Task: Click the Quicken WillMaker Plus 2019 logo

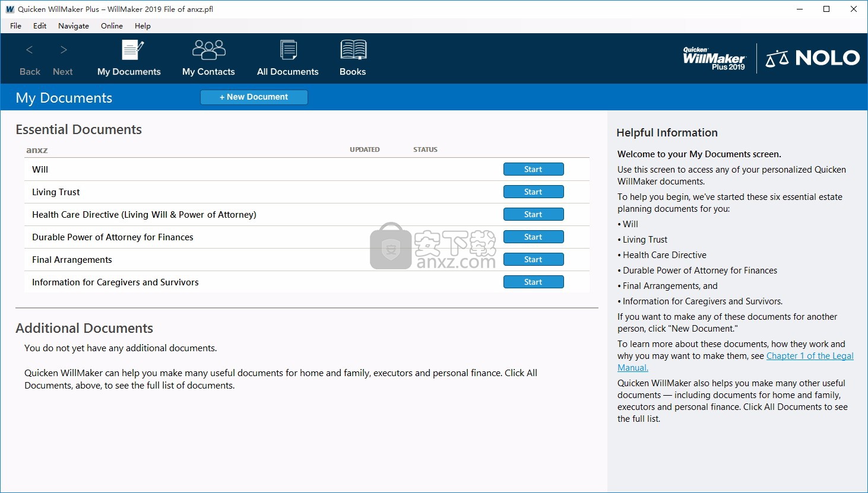Action: (x=714, y=58)
